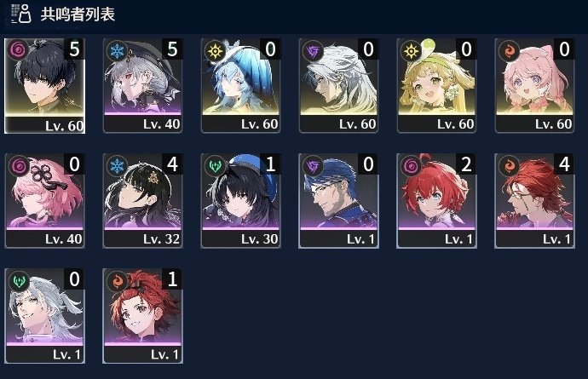
Task: Open the Lv. 30 character with blue beret
Action: tap(241, 201)
